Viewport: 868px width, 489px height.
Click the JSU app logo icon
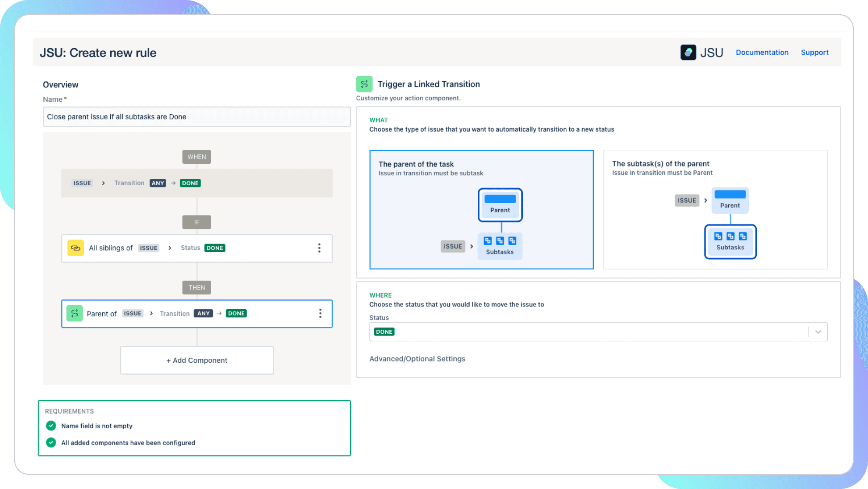689,52
